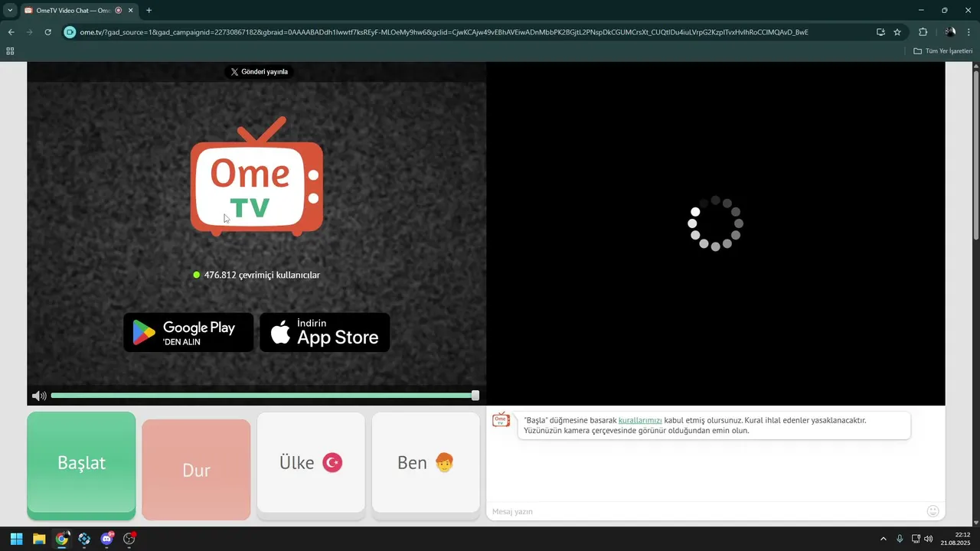Bookmark this page with the star icon

coord(897,32)
